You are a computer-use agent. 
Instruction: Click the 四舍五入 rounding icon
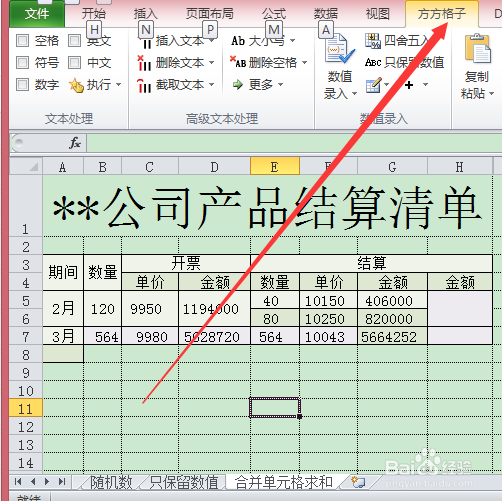(373, 41)
